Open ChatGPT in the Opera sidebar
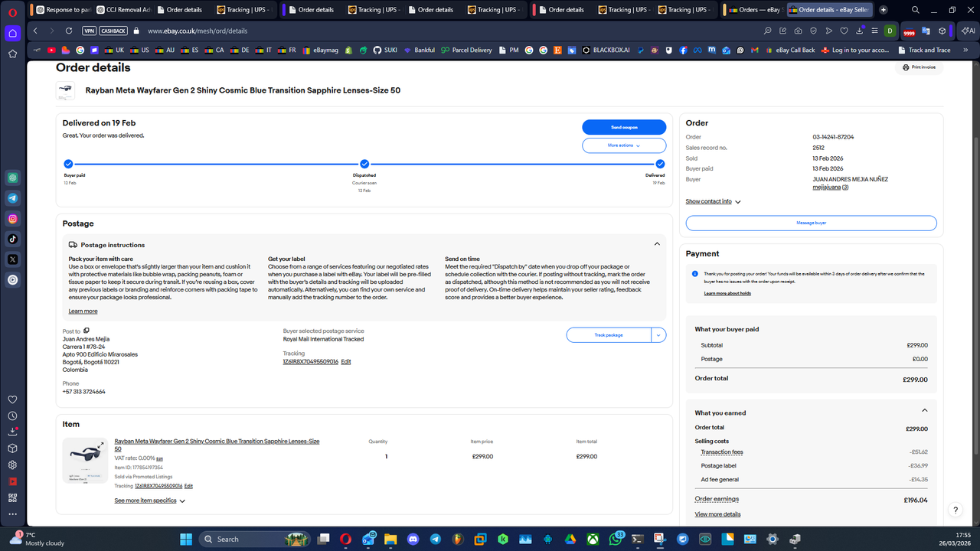This screenshot has height=551, width=980. [x=13, y=178]
